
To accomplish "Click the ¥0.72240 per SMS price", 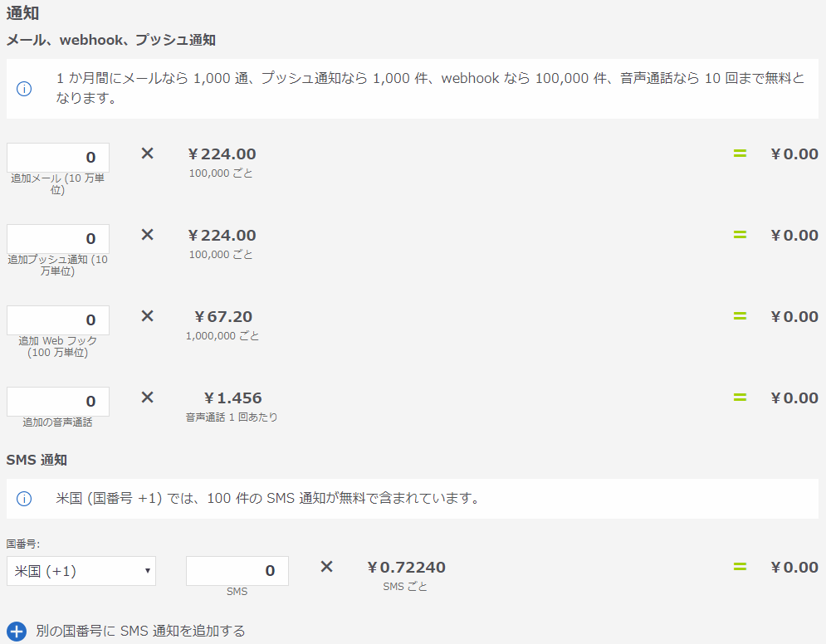I will click(x=406, y=567).
